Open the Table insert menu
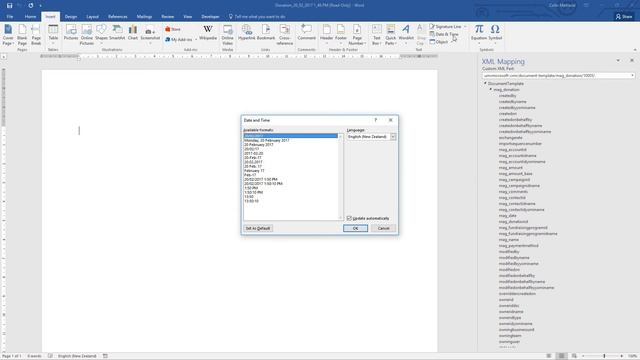Screen dimensions: 640x360 point(53,35)
